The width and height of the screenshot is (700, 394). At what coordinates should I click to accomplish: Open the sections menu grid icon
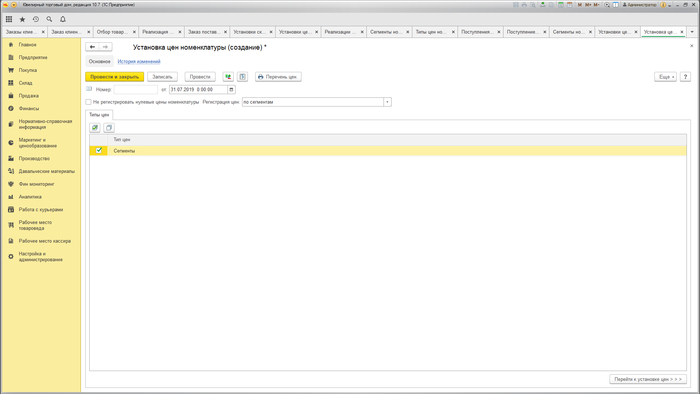pos(9,19)
